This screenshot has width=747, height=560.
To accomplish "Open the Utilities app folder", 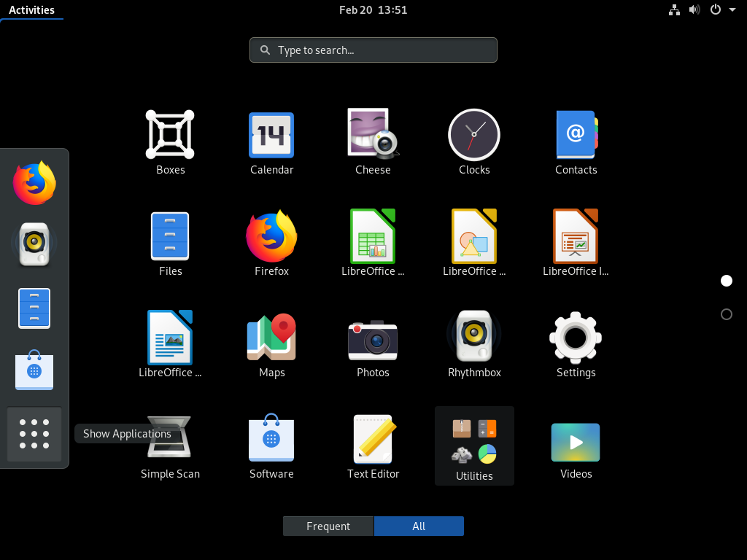I will pos(474,446).
